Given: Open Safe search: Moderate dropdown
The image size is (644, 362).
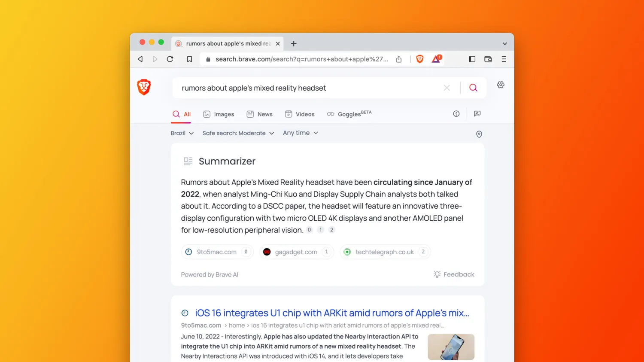Looking at the screenshot, I should pyautogui.click(x=238, y=133).
